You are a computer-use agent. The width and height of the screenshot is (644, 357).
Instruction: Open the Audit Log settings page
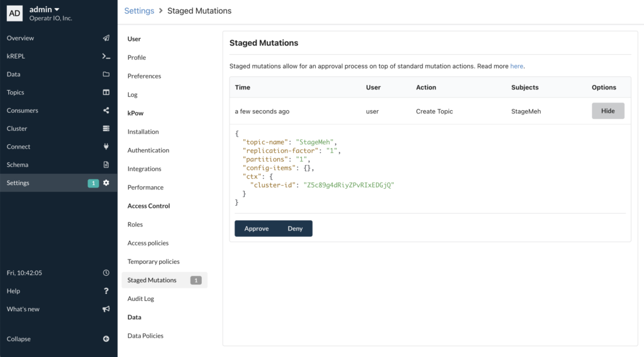click(x=141, y=298)
